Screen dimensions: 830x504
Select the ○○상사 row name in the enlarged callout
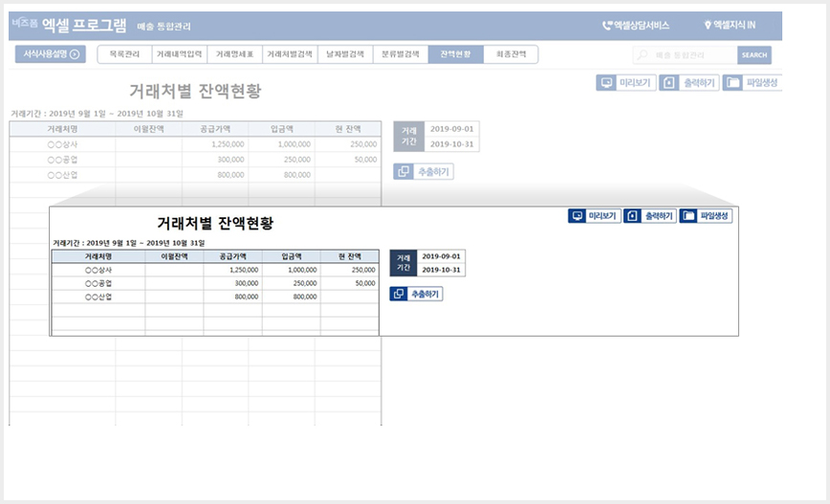pyautogui.click(x=98, y=270)
